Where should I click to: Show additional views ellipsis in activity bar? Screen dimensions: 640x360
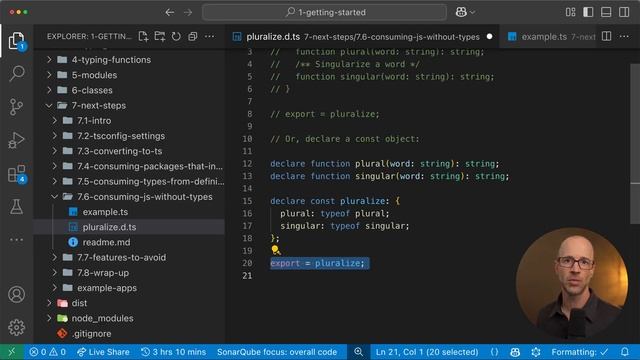pos(16,240)
